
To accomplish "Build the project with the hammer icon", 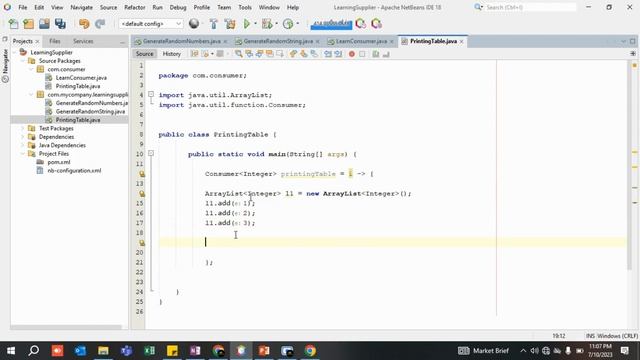I will [x=213, y=24].
